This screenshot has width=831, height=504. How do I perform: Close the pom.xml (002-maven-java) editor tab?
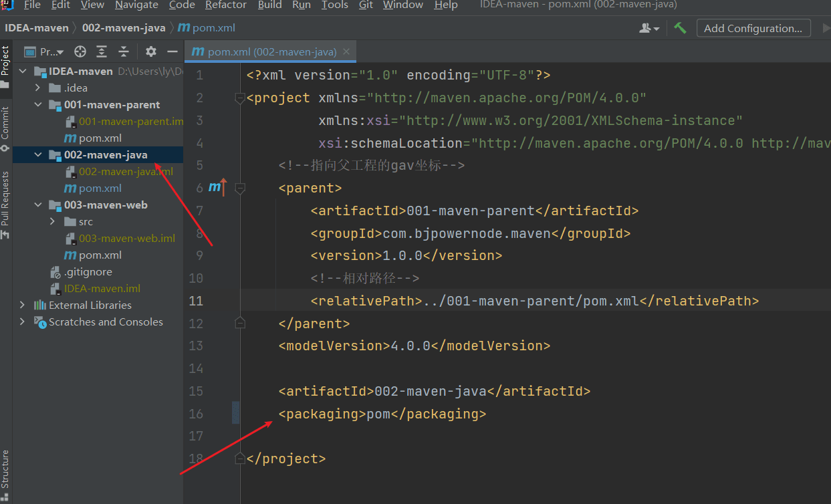click(x=346, y=52)
